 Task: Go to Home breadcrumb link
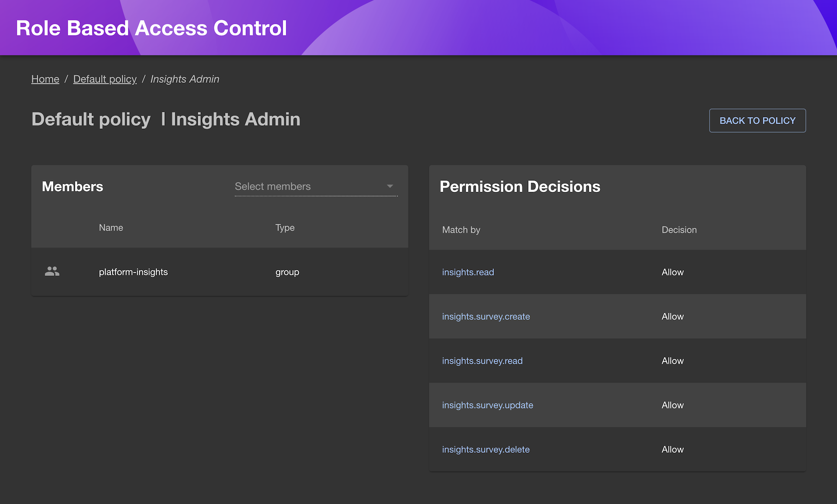(45, 79)
